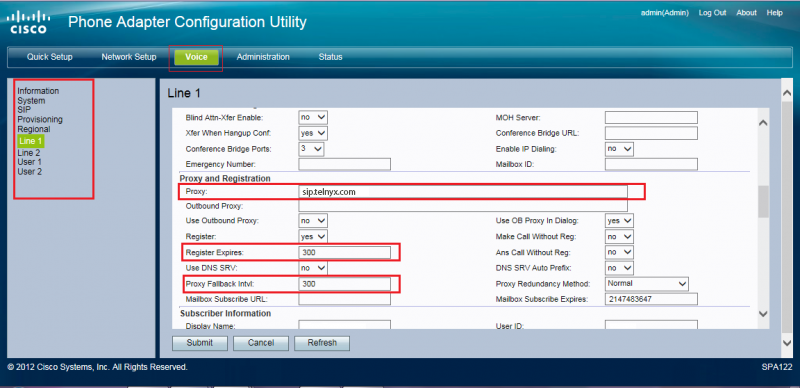This screenshot has width=800, height=388.
Task: Open Conference Bridge Ports dropdown
Action: (x=311, y=149)
